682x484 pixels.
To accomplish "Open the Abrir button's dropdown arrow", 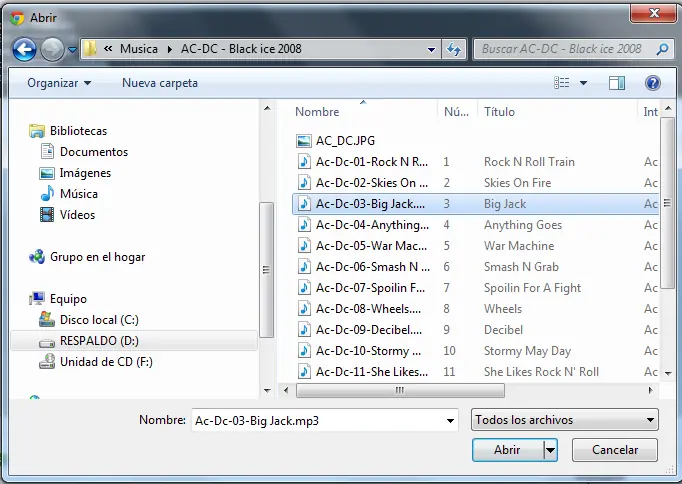I will click(550, 450).
